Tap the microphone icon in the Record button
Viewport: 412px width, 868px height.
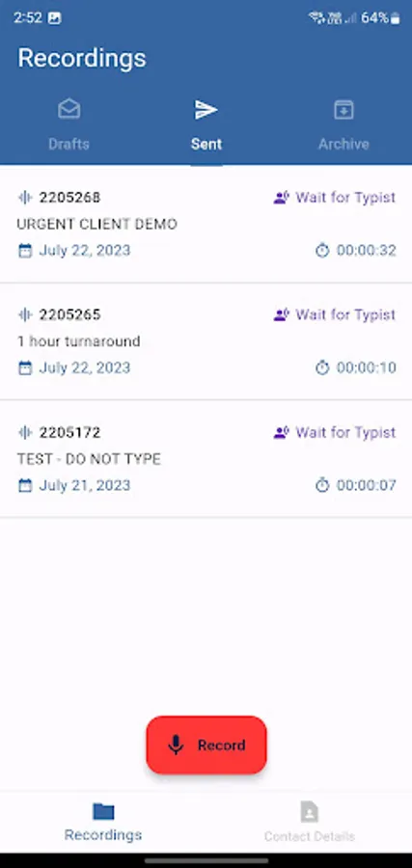click(176, 746)
